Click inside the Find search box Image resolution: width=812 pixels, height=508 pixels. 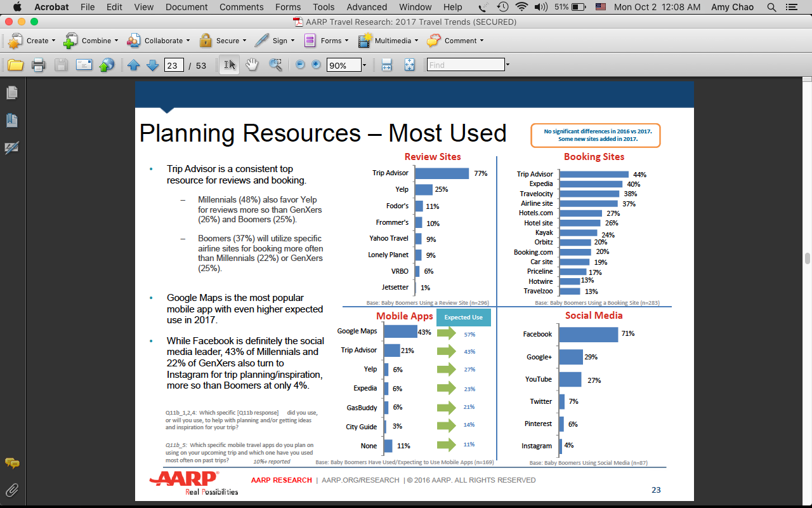point(466,65)
